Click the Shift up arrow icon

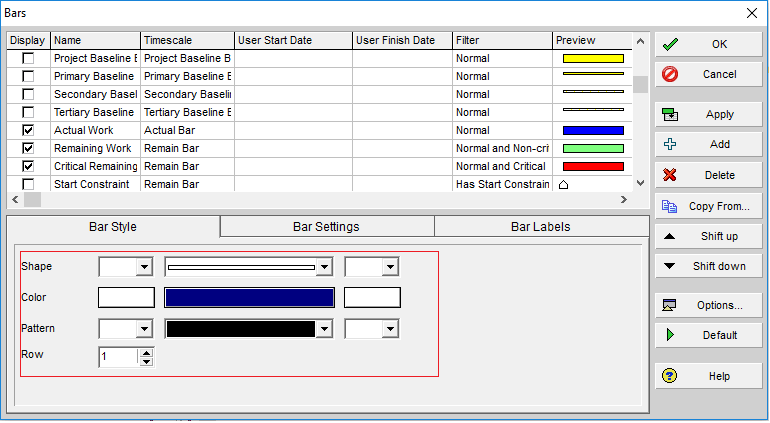pyautogui.click(x=669, y=236)
